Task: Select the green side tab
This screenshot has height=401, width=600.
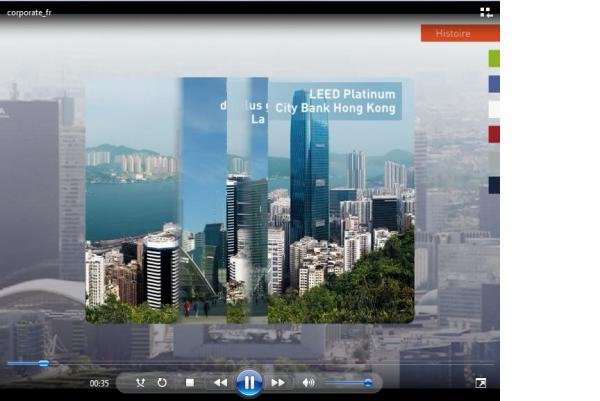Action: pos(494,59)
